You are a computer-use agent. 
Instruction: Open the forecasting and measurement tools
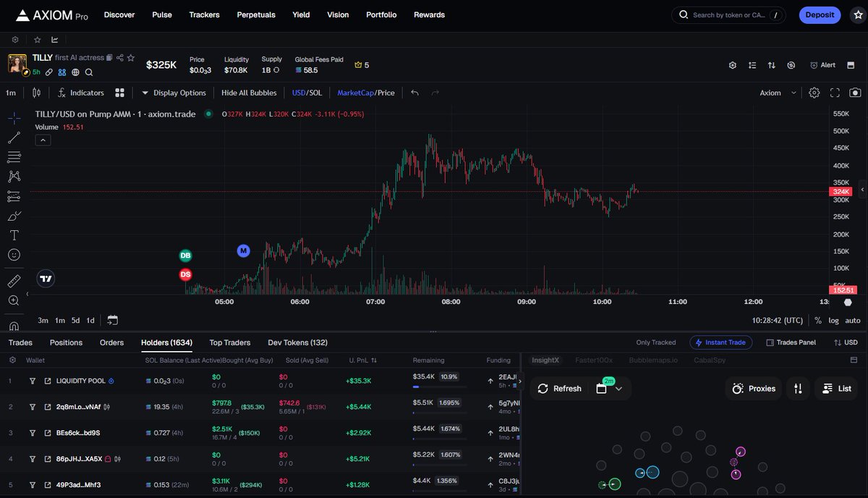pyautogui.click(x=14, y=196)
